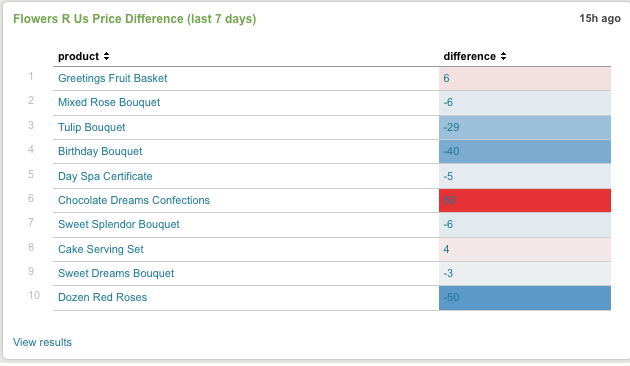Viewport: 630px width, 366px height.
Task: Open the panel title Flowers R Us Price Difference
Action: tap(135, 19)
